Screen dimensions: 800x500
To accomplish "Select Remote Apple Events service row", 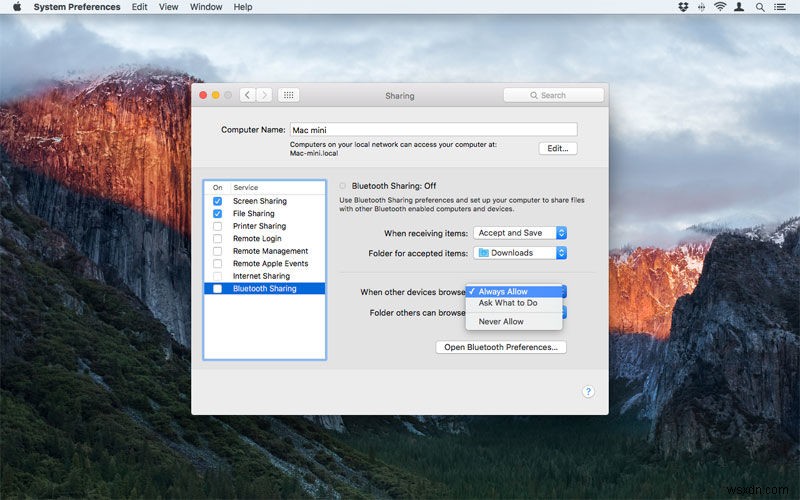I will [264, 263].
